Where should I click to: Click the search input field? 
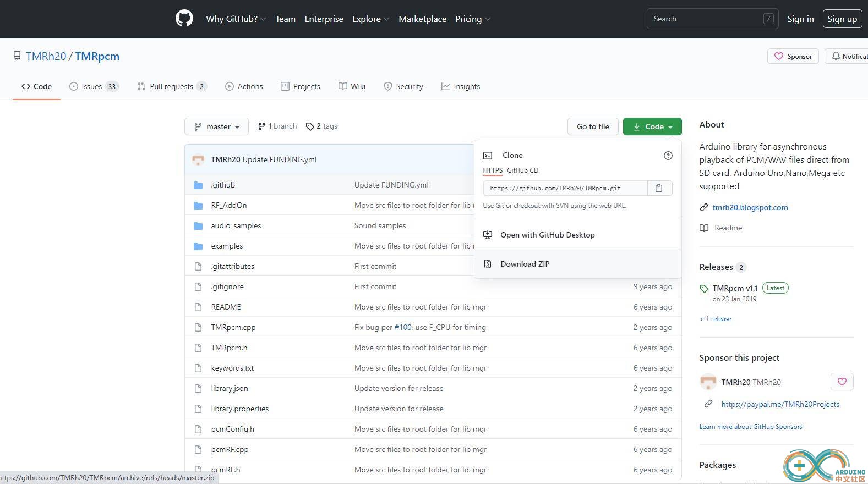(x=712, y=19)
